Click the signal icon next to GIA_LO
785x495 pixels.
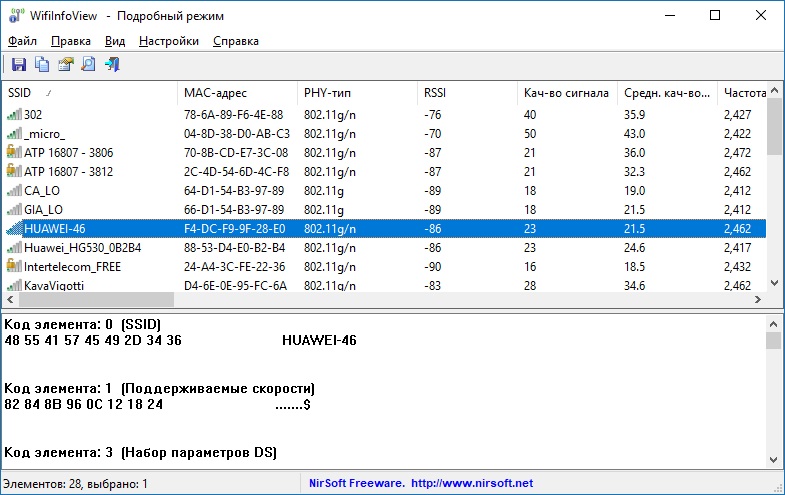pos(14,210)
